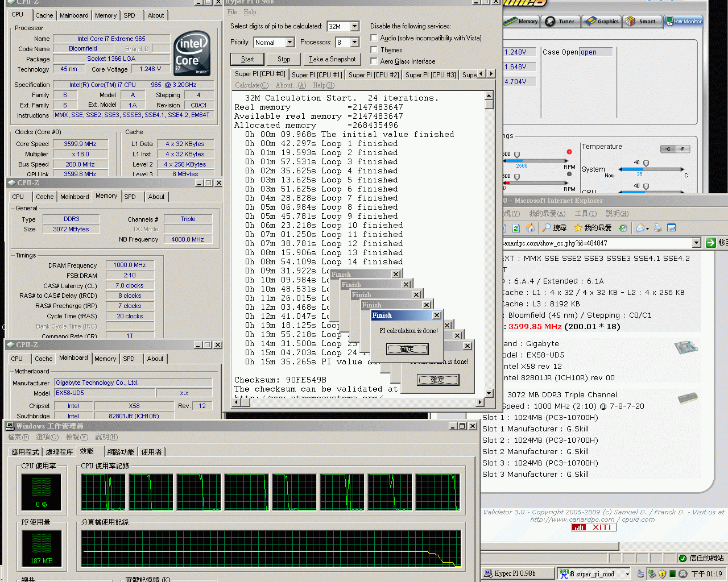The height and width of the screenshot is (582, 728).
Task: Open 工具(T) menu in Internet Explorer
Action: pos(585,214)
